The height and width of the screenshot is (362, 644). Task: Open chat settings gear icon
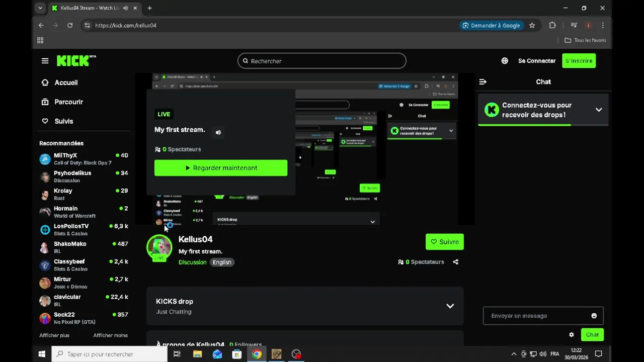point(572,335)
